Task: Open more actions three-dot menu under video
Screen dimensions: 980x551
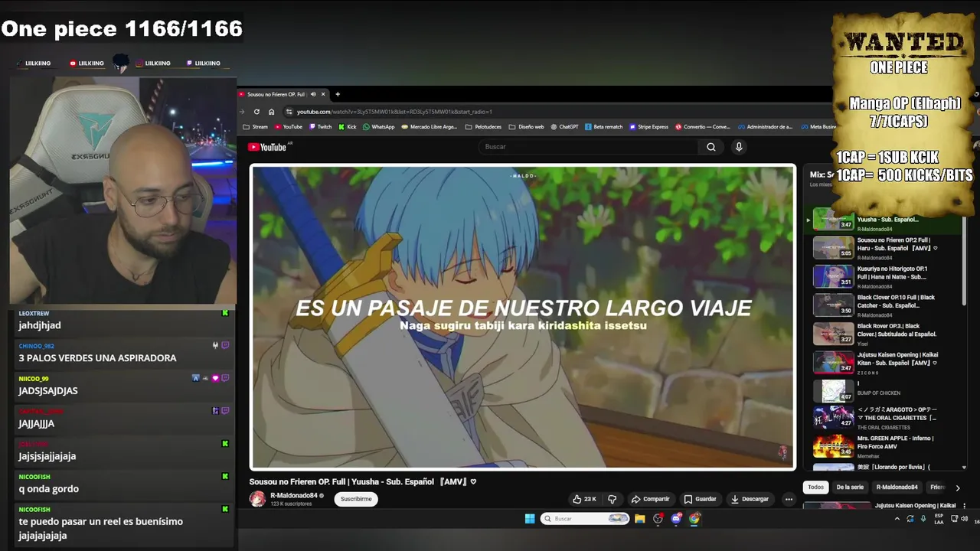Action: (789, 499)
